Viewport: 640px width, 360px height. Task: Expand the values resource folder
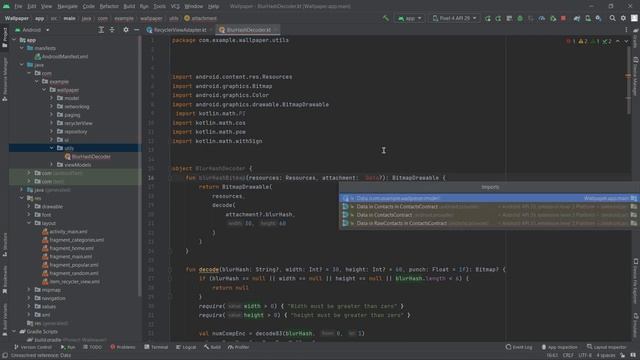click(x=29, y=307)
